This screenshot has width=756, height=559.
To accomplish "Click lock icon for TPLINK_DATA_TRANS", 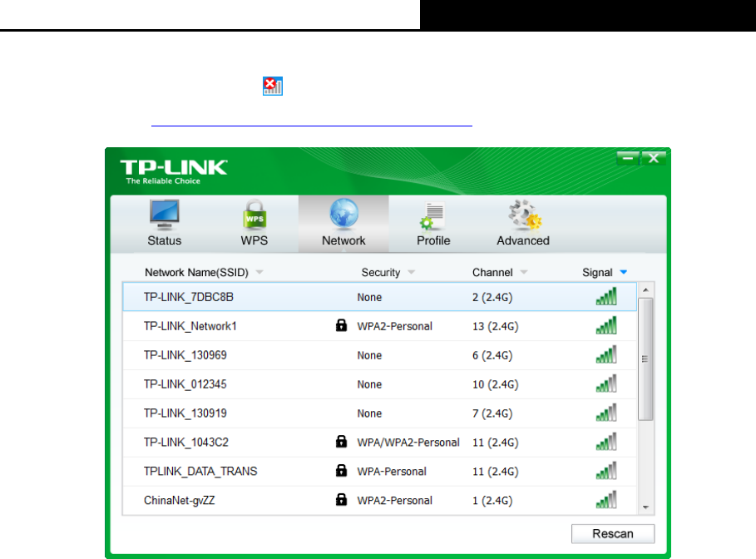I will click(x=341, y=470).
